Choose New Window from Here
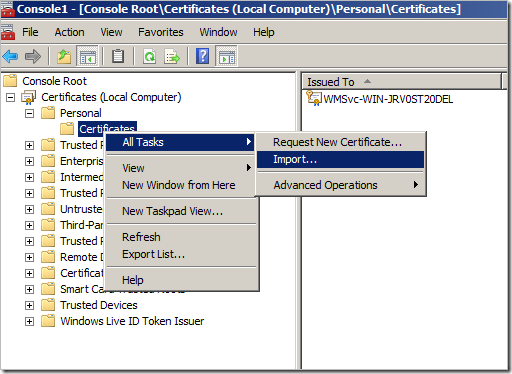512x374 pixels. pos(181,185)
